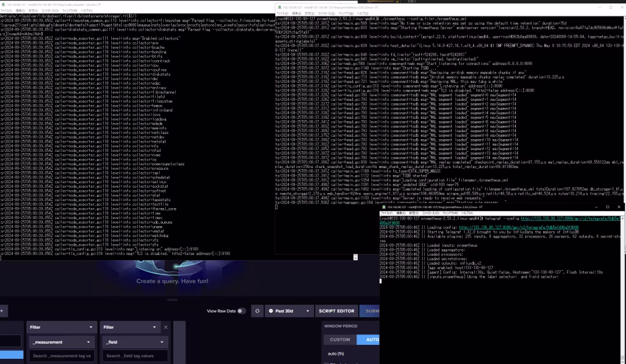Viewport: 626px width, 364px height.
Task: Click the Tera Term icon in node_exporter title bar
Action: [x=3, y=5]
